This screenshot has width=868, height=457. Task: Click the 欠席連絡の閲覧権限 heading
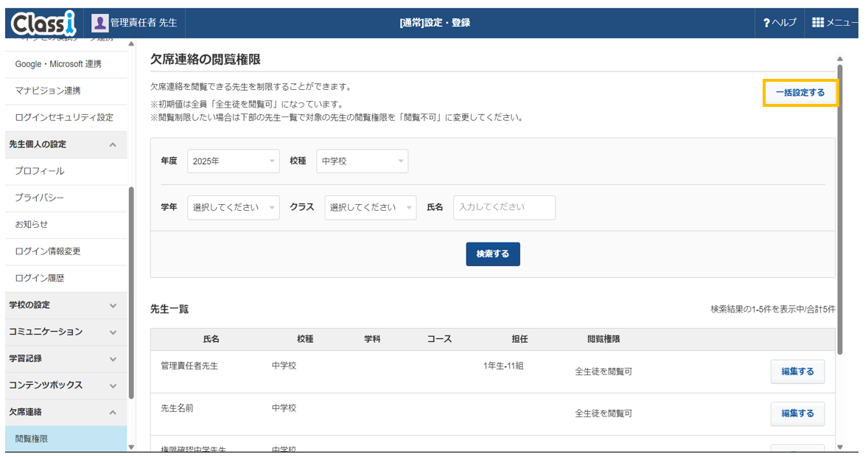tap(206, 59)
